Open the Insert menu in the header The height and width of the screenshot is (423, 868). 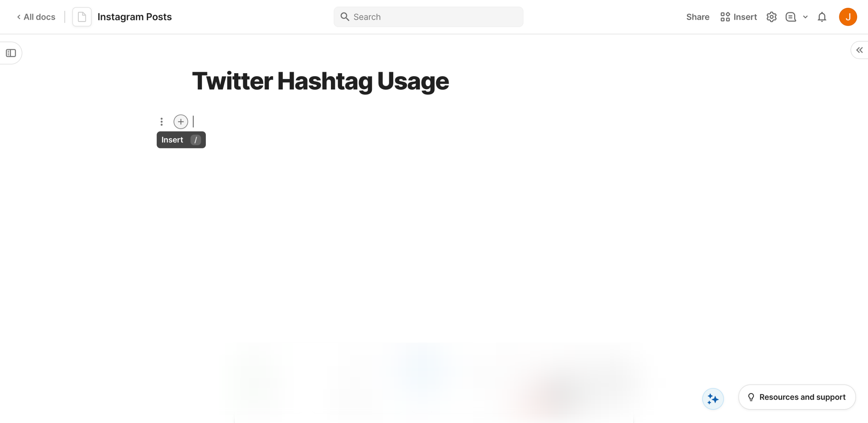pyautogui.click(x=738, y=17)
